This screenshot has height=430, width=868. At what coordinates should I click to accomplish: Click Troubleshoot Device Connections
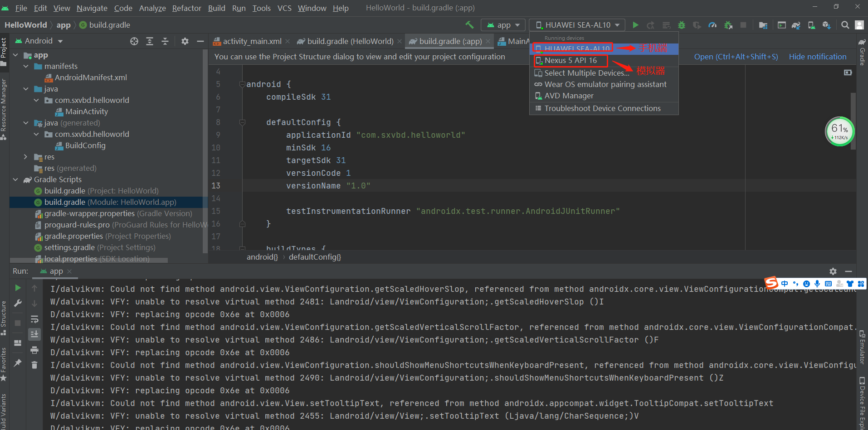point(604,108)
